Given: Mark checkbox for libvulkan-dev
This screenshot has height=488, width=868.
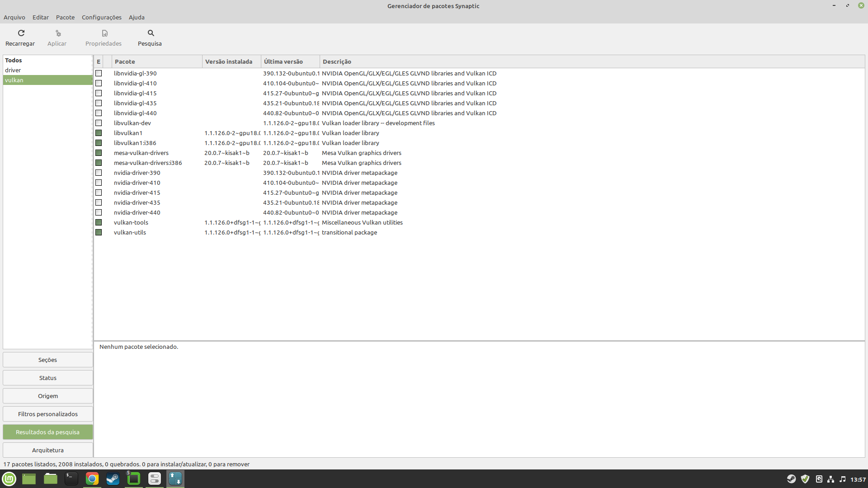Looking at the screenshot, I should 99,123.
